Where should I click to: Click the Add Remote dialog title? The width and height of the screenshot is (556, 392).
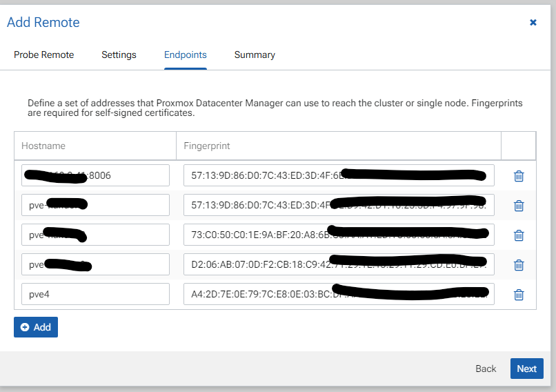43,22
